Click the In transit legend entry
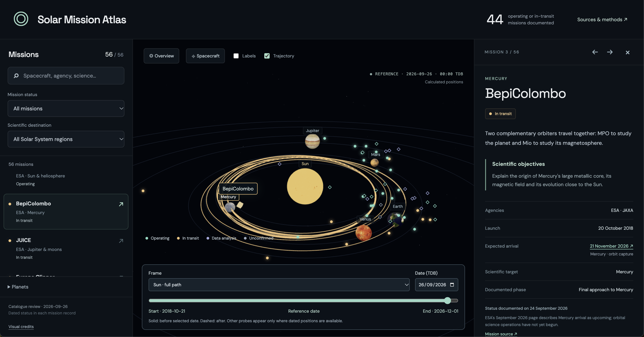Screen dimensions: 644x337 point(188,238)
